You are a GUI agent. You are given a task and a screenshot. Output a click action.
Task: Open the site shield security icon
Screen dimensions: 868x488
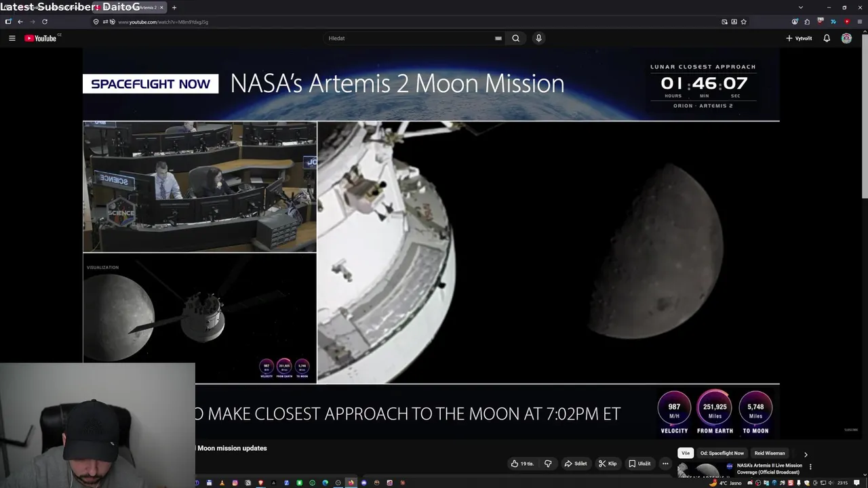click(96, 22)
